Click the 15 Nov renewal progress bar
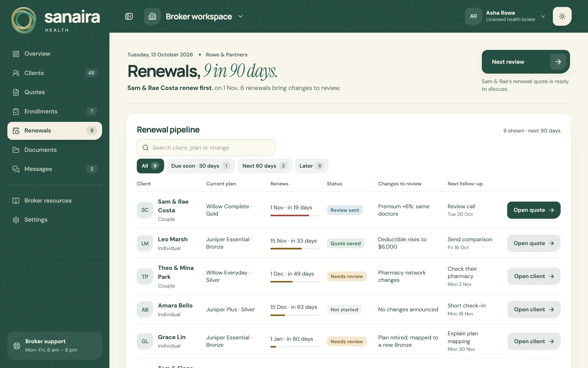Image resolution: width=588 pixels, height=368 pixels. click(295, 249)
